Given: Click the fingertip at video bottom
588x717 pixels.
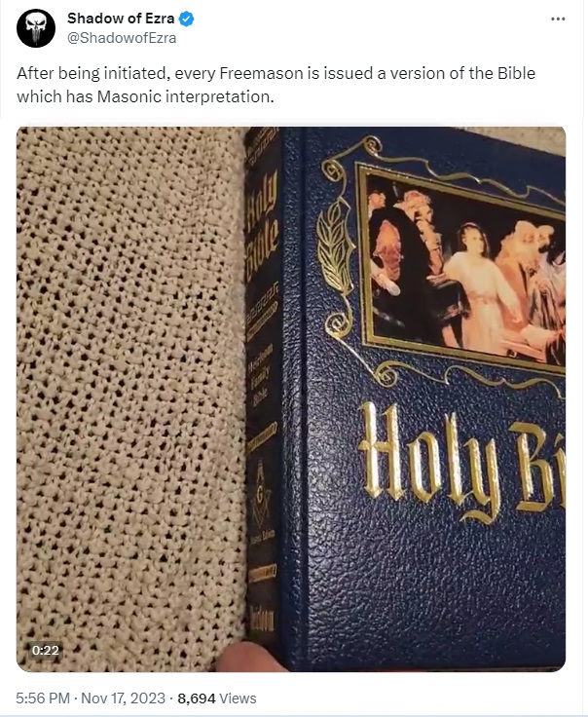Looking at the screenshot, I should tap(244, 658).
